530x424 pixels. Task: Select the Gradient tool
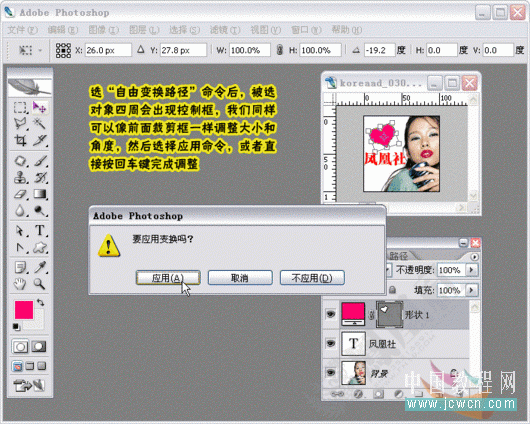pyautogui.click(x=40, y=194)
